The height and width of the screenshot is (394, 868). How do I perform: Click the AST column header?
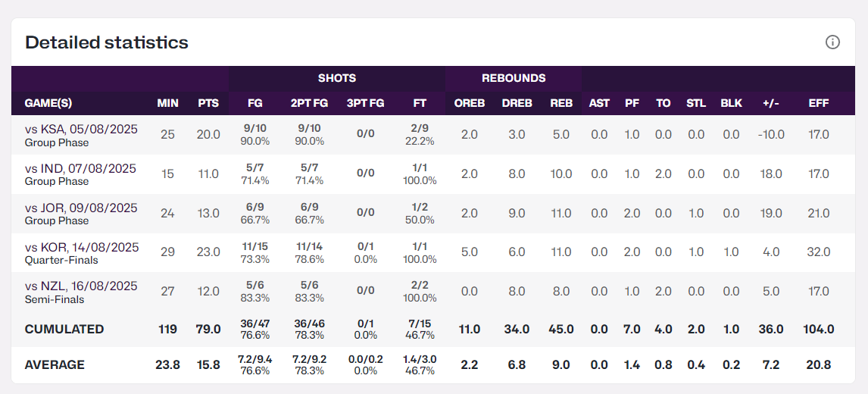tap(599, 103)
